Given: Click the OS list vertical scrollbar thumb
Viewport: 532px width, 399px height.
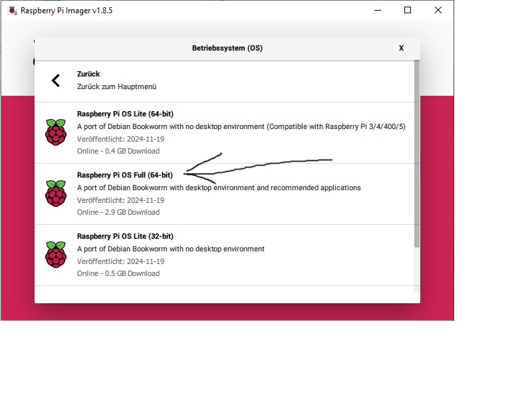Looking at the screenshot, I should 417,154.
